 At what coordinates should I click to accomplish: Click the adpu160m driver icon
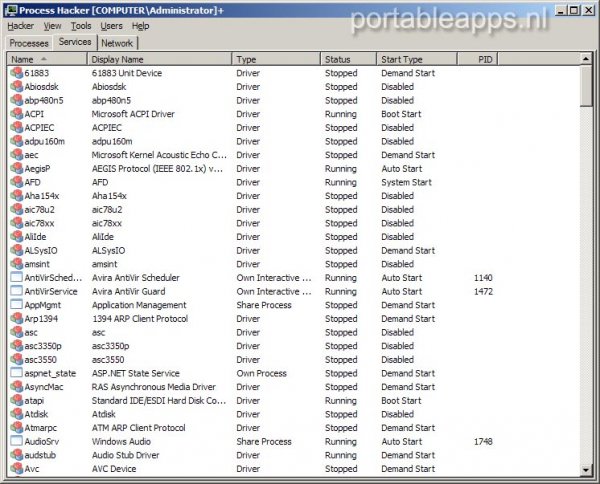pos(16,141)
